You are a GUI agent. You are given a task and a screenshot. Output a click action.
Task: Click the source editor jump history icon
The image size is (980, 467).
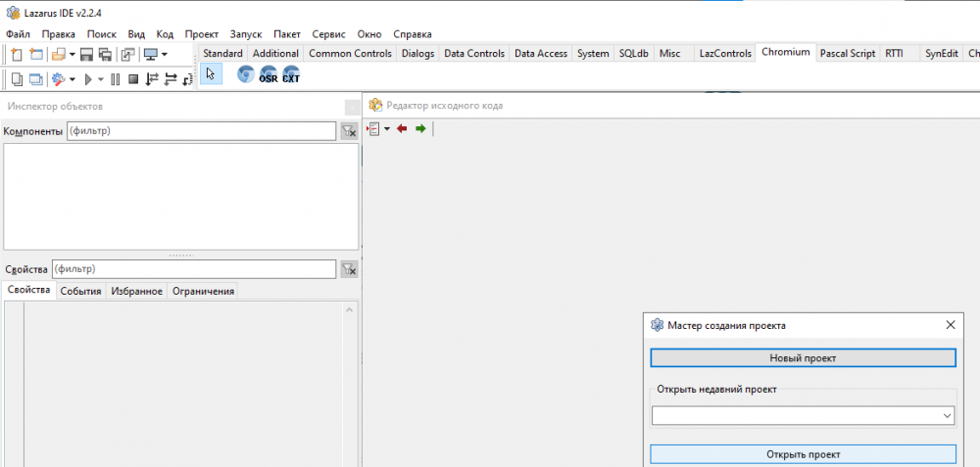tap(373, 128)
